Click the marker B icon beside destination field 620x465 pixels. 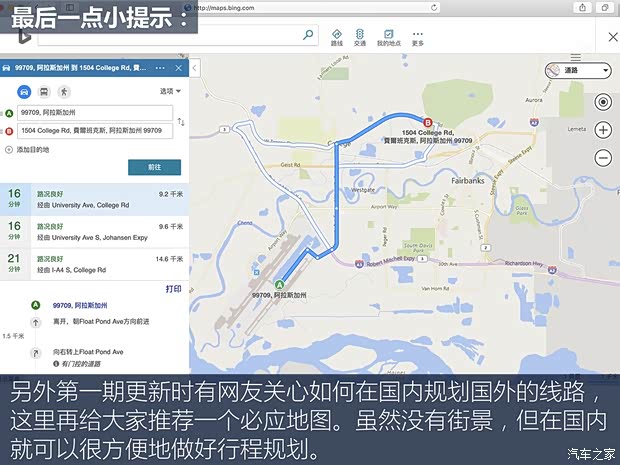coord(9,131)
